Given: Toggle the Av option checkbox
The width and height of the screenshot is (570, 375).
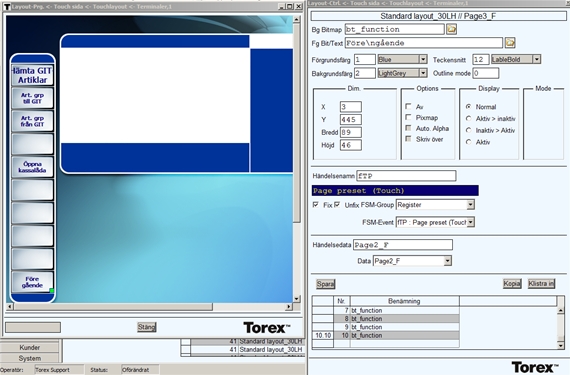Looking at the screenshot, I should tap(408, 106).
